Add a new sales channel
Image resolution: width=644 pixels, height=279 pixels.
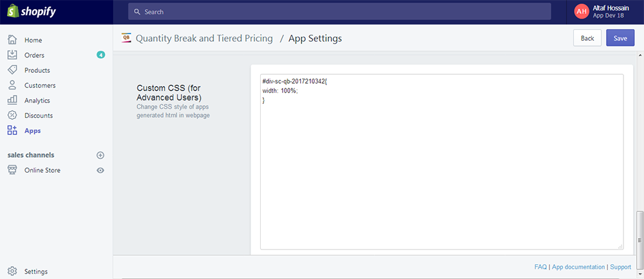tap(100, 155)
